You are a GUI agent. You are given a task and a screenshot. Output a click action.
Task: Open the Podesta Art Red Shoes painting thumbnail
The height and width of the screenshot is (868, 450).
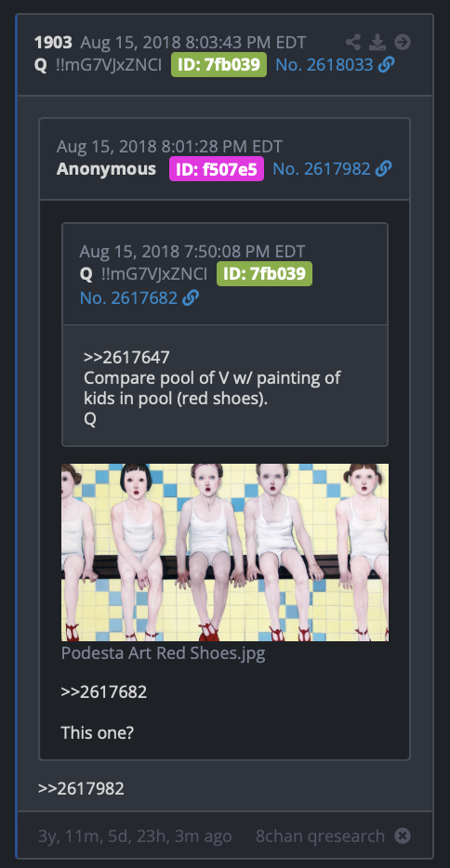pyautogui.click(x=225, y=552)
